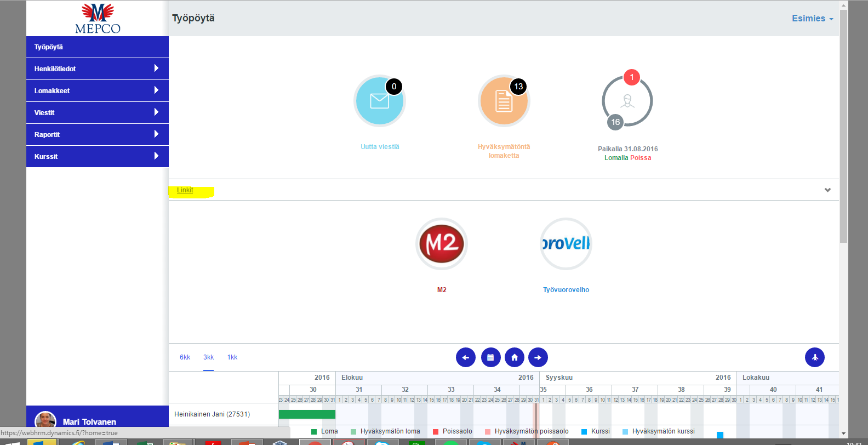
Task: Click Paikalla 31.08.2016 text
Action: point(628,149)
